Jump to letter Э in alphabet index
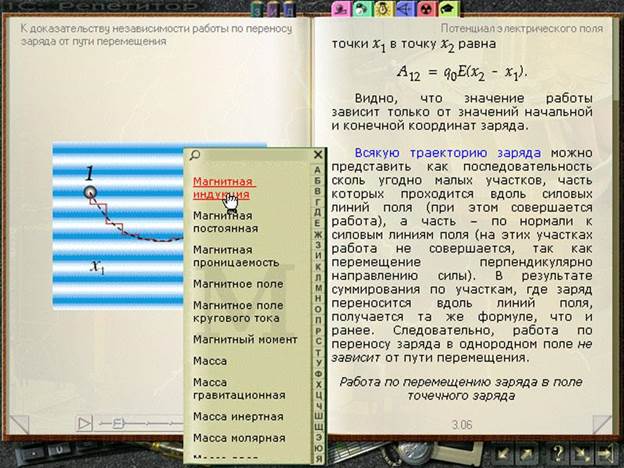Viewport: 624px width, 468px height. (x=318, y=438)
